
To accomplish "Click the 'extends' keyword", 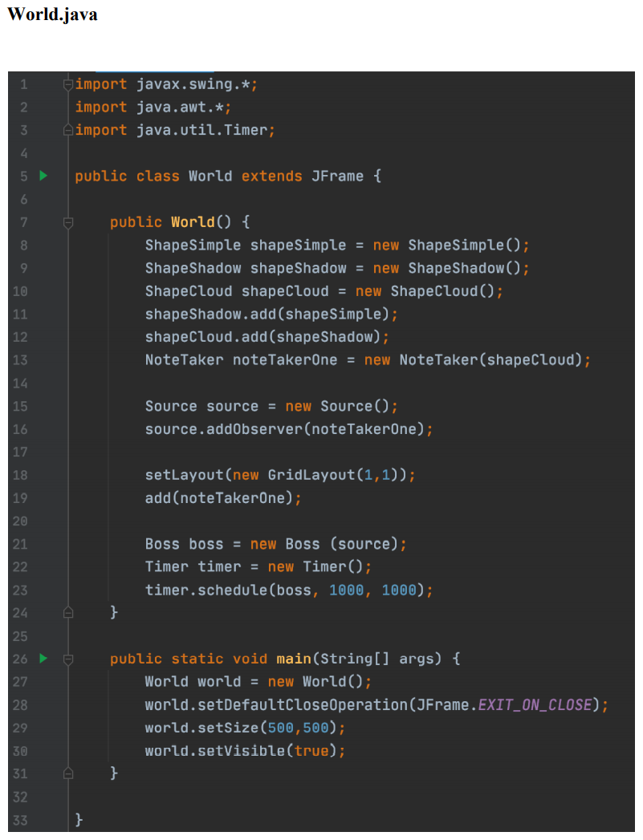I will [x=271, y=177].
